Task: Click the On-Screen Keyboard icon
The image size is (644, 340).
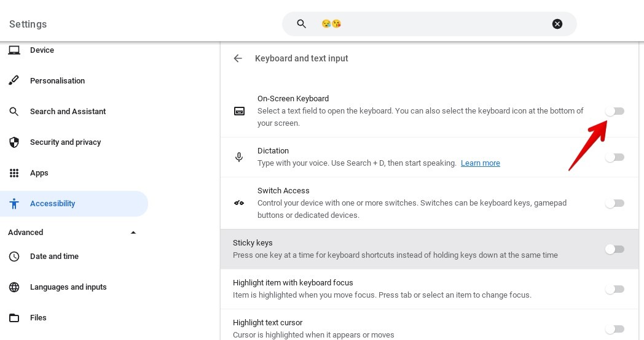Action: coord(239,111)
